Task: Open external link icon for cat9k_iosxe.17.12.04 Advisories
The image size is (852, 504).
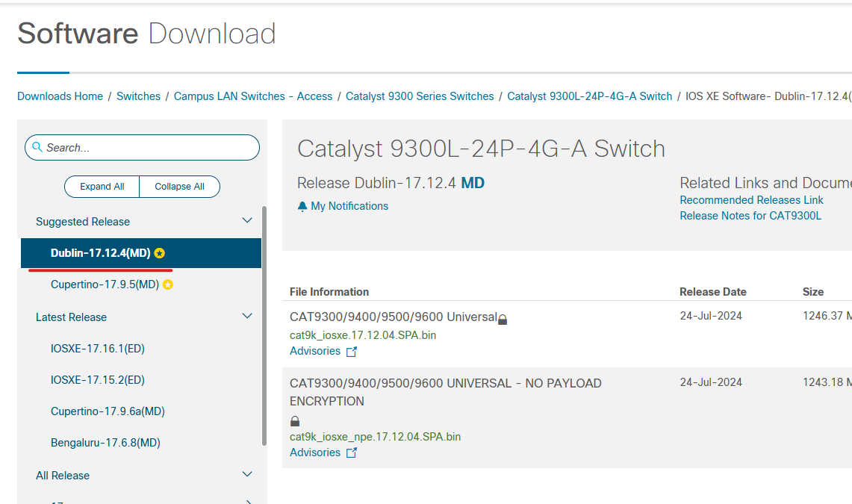Action: (x=352, y=352)
